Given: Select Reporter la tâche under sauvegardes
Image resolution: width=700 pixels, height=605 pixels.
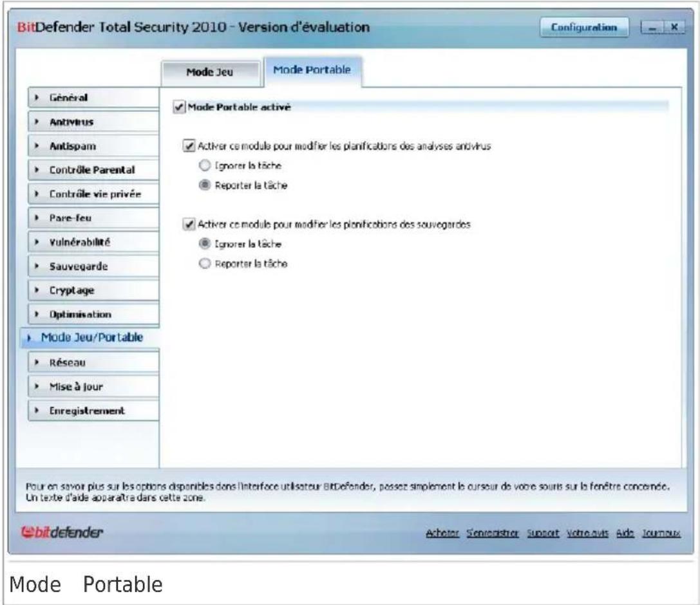Looking at the screenshot, I should tap(205, 264).
